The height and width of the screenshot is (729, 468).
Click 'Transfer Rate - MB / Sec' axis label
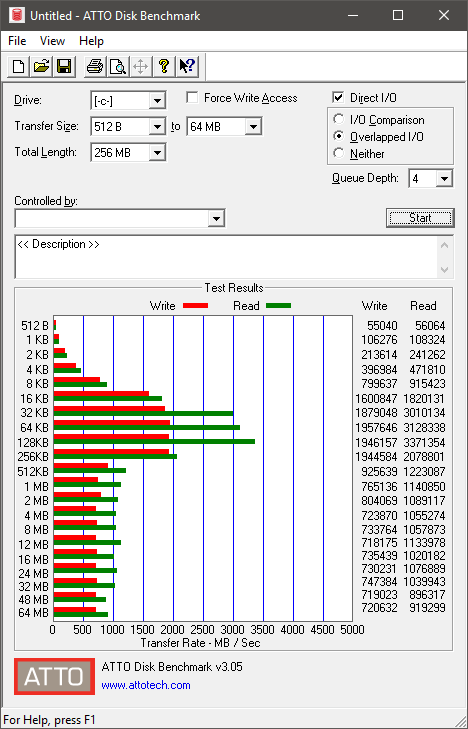click(x=200, y=643)
